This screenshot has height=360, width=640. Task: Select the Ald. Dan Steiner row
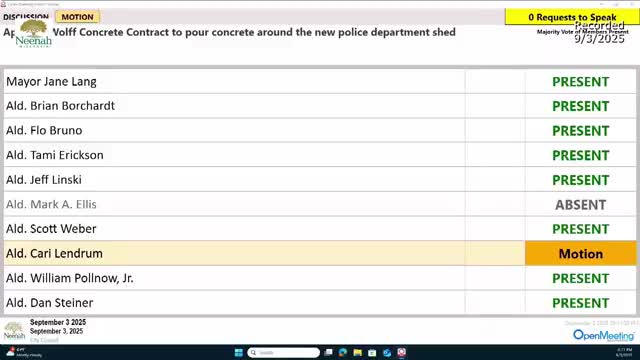[x=320, y=302]
